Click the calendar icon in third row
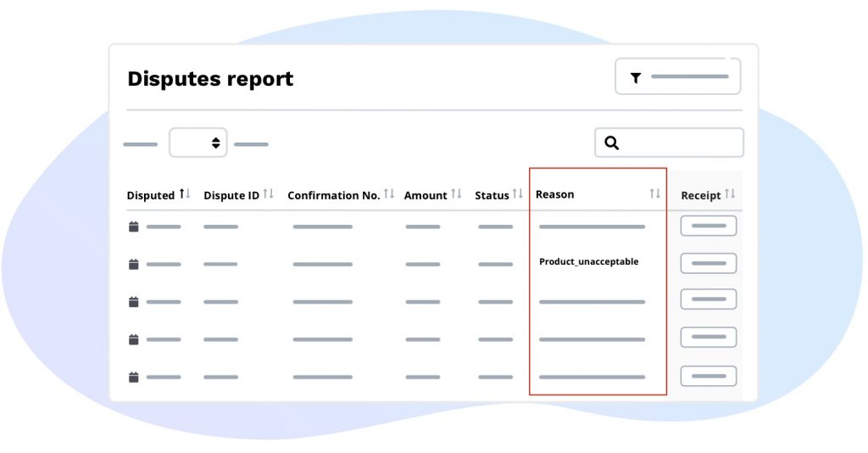Viewport: 868px width, 453px height. tap(133, 301)
